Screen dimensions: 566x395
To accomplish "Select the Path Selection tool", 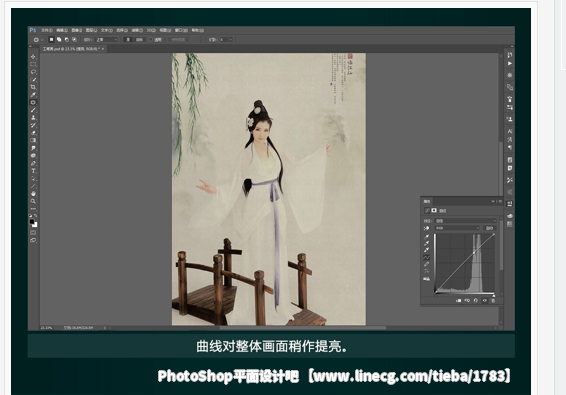I will pos(33,178).
